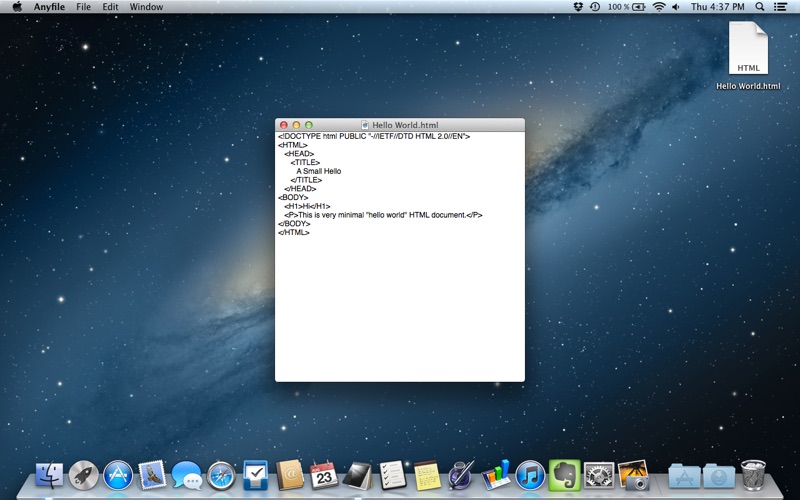Open the Wi-Fi status menu
The width and height of the screenshot is (800, 500).
(658, 7)
